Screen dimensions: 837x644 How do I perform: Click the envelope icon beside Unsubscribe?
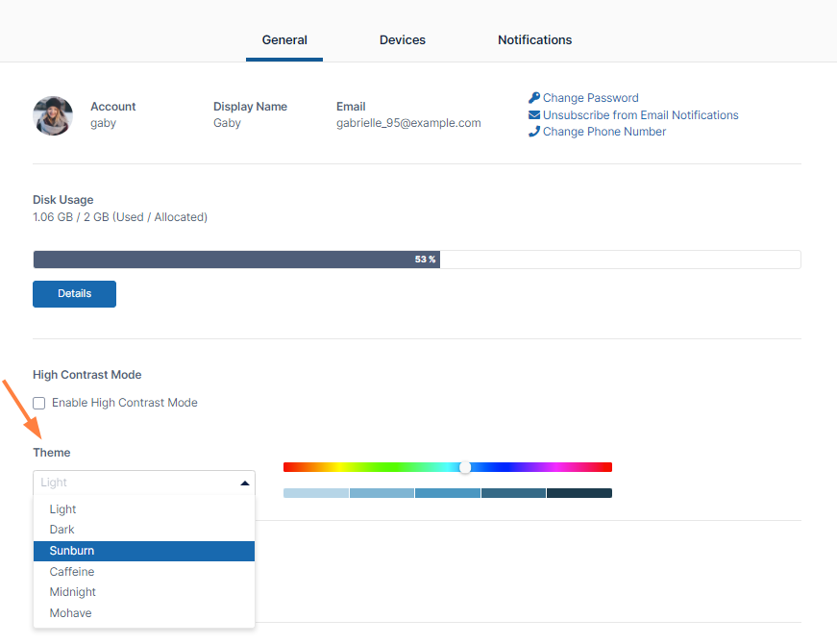pos(534,115)
